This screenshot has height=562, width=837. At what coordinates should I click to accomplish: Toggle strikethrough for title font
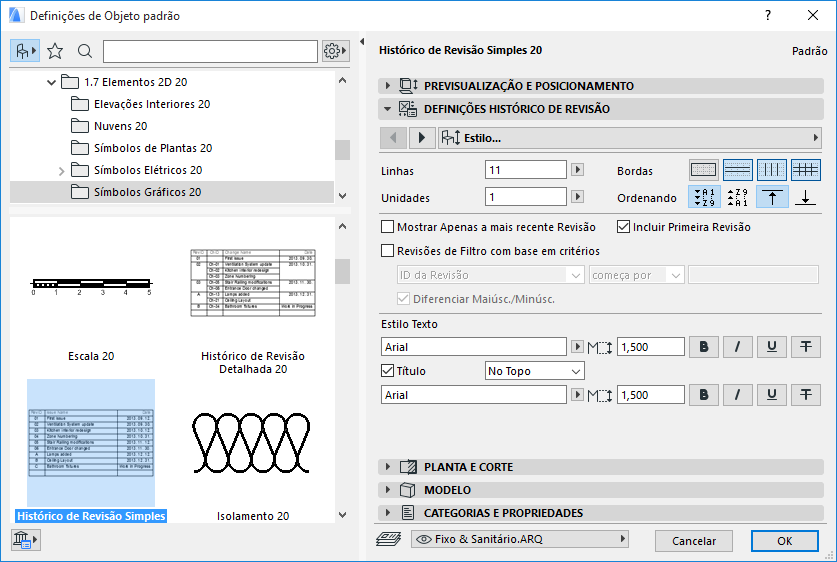click(x=806, y=395)
